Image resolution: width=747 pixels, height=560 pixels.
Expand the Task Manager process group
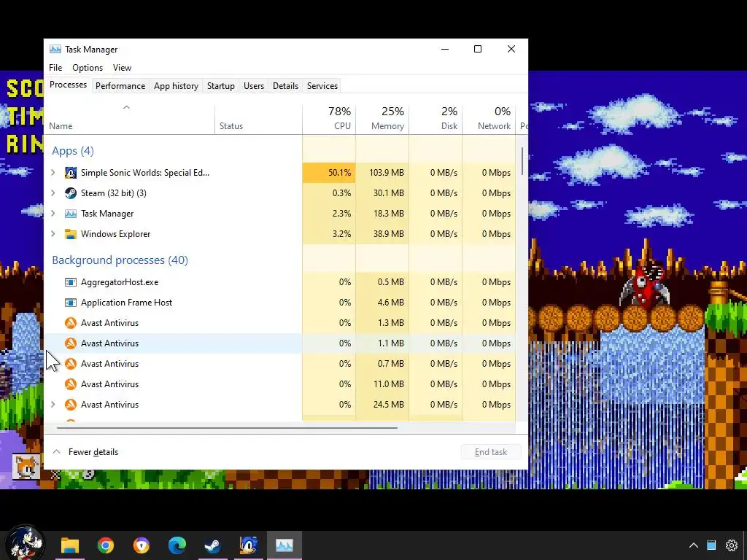(53, 214)
